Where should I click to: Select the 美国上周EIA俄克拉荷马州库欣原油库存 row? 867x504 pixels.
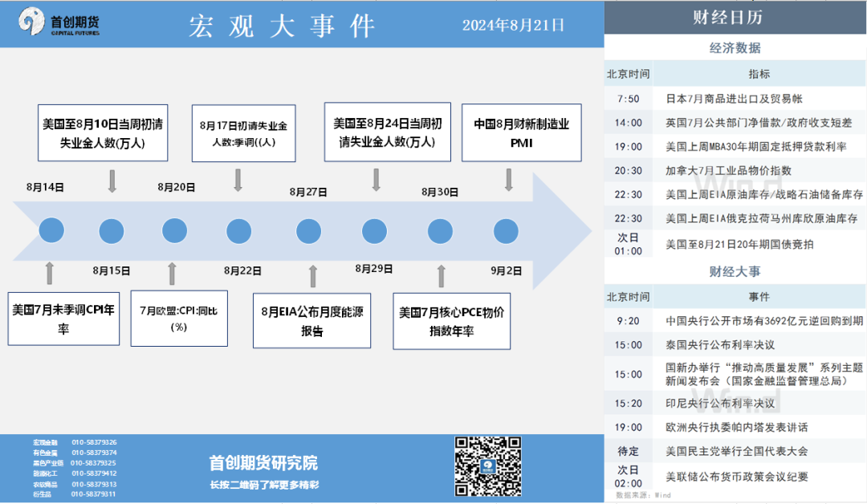tap(735, 218)
